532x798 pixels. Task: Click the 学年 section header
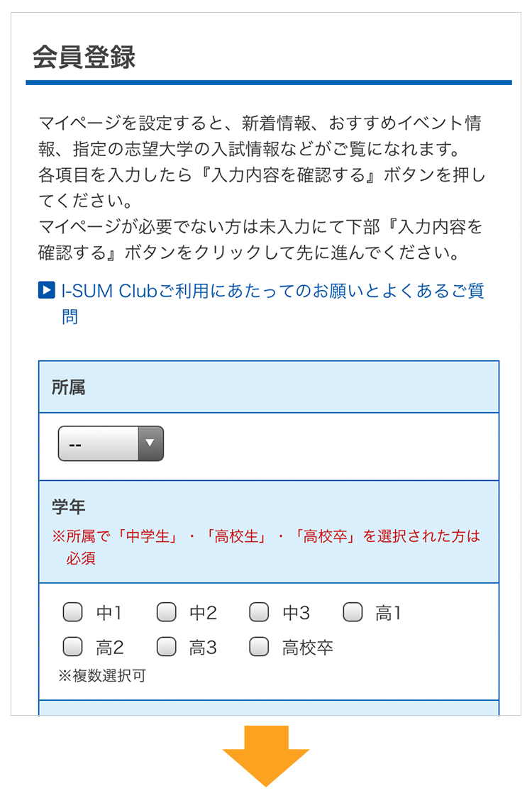point(269,532)
